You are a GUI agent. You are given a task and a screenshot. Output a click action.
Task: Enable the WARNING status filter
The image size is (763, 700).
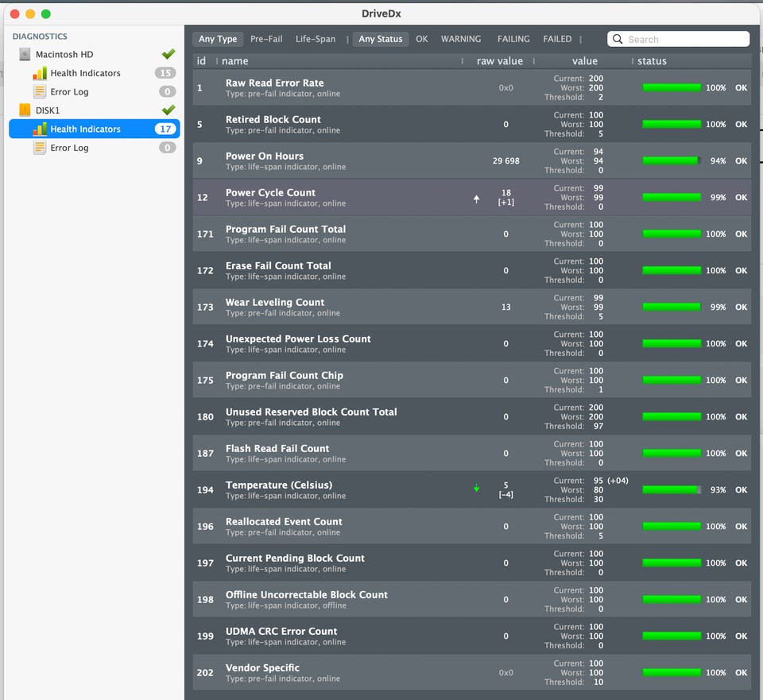pos(461,39)
